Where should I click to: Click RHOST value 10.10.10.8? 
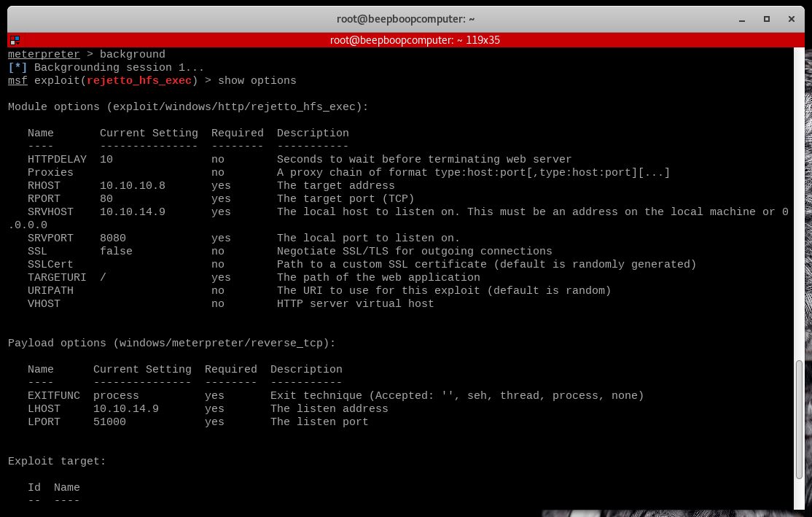133,185
